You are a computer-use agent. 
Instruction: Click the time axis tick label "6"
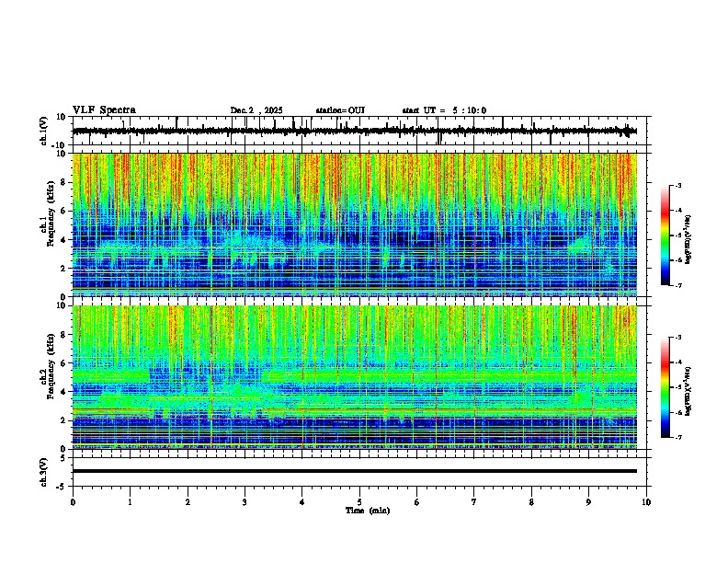click(417, 502)
